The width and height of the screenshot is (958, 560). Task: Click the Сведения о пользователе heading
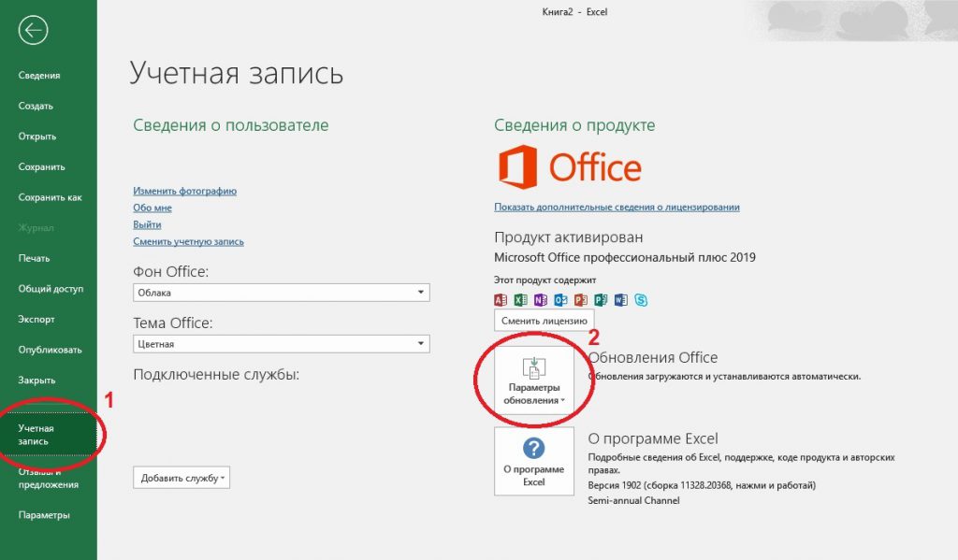point(231,125)
